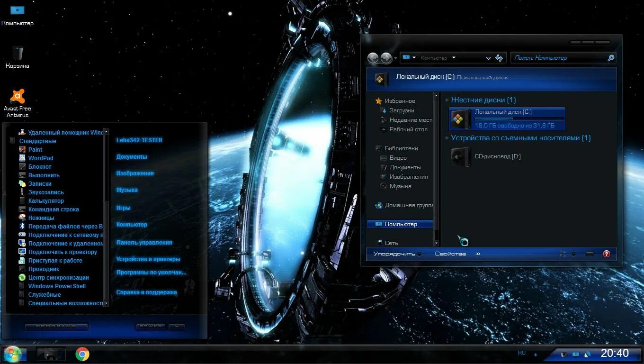Open Центр синхронизации
The height and width of the screenshot is (364, 644).
pyautogui.click(x=54, y=278)
